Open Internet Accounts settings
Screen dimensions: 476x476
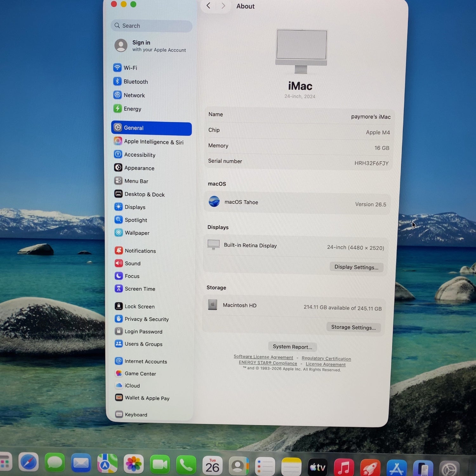click(x=141, y=361)
